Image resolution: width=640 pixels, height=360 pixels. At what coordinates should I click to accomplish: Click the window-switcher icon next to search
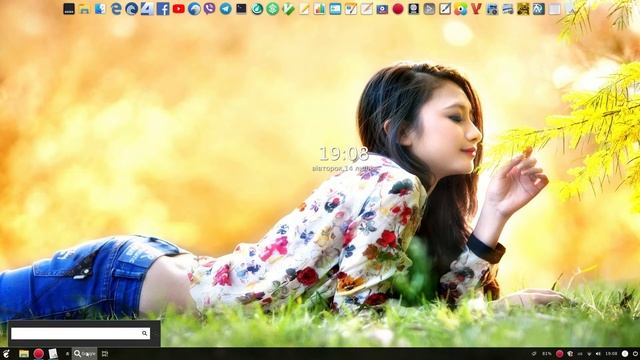[x=104, y=354]
